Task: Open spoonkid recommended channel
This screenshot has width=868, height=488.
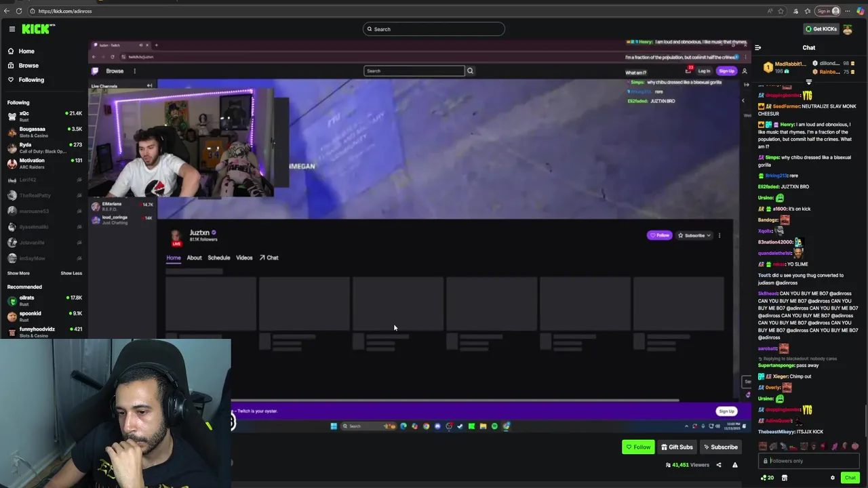Action: click(x=44, y=315)
